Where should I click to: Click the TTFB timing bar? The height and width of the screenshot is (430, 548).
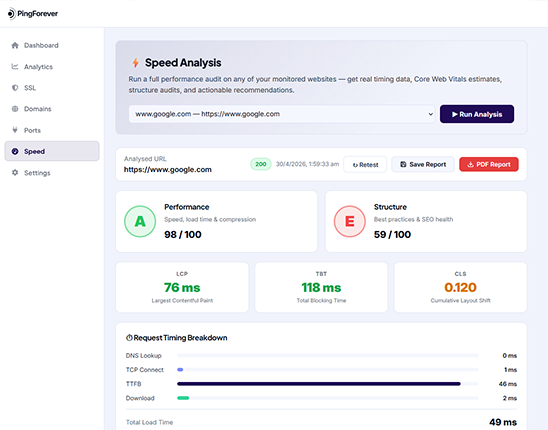pos(319,384)
